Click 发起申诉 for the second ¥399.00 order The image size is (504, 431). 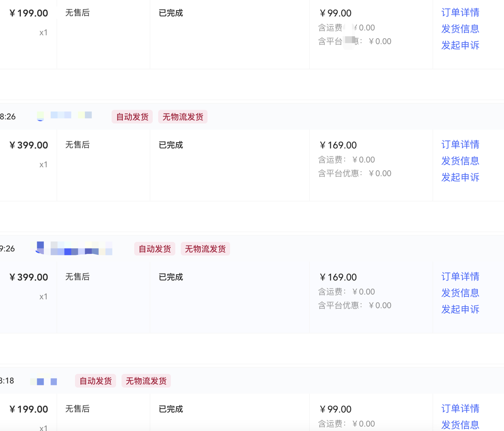[x=460, y=309]
